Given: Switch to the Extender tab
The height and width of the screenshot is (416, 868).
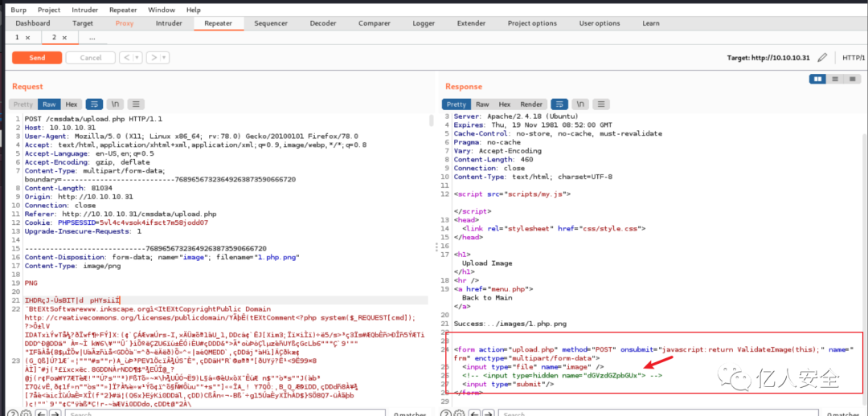Looking at the screenshot, I should [471, 23].
